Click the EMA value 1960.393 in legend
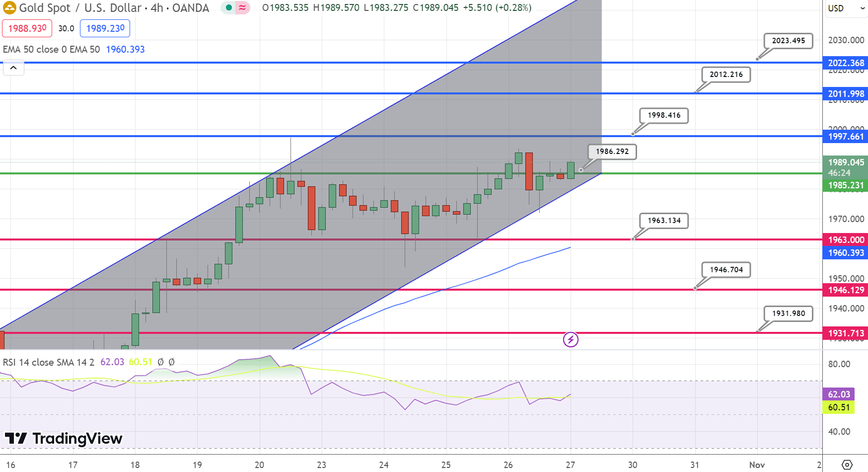The width and height of the screenshot is (868, 472). pos(125,49)
